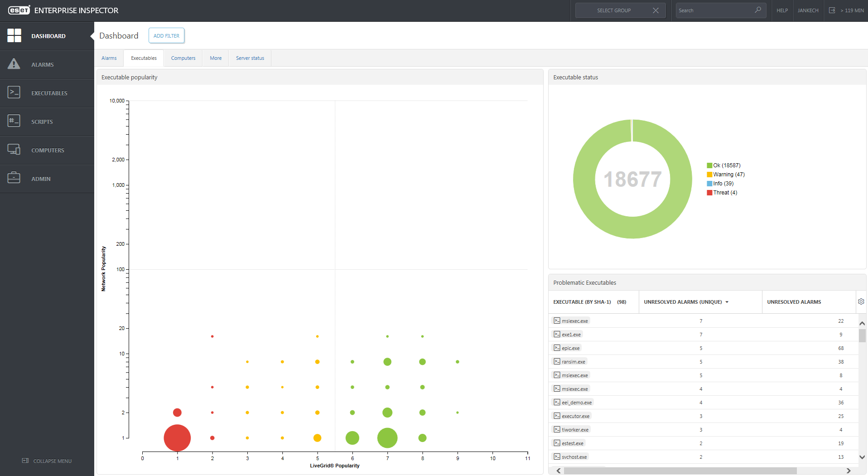Viewport: 868px width, 476px height.
Task: Open Executables via the terminal icon
Action: click(14, 92)
